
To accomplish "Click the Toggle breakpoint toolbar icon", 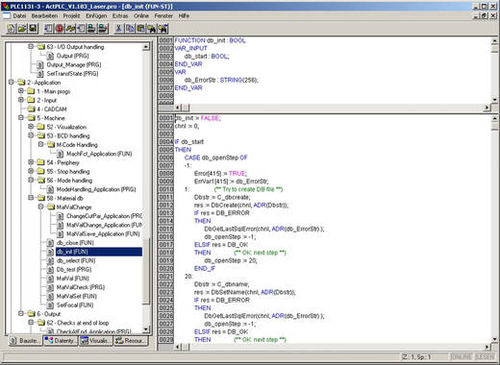I will tap(81, 29).
